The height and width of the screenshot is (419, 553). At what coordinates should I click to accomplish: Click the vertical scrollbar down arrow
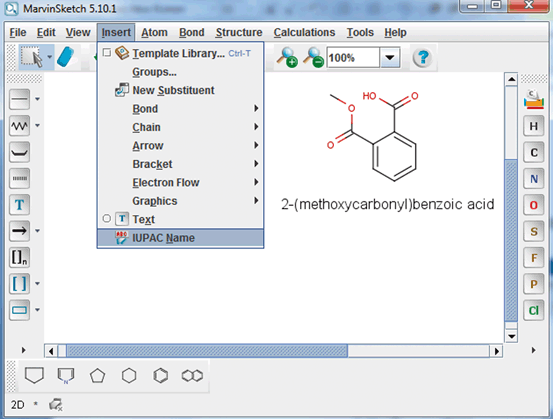pos(511,336)
